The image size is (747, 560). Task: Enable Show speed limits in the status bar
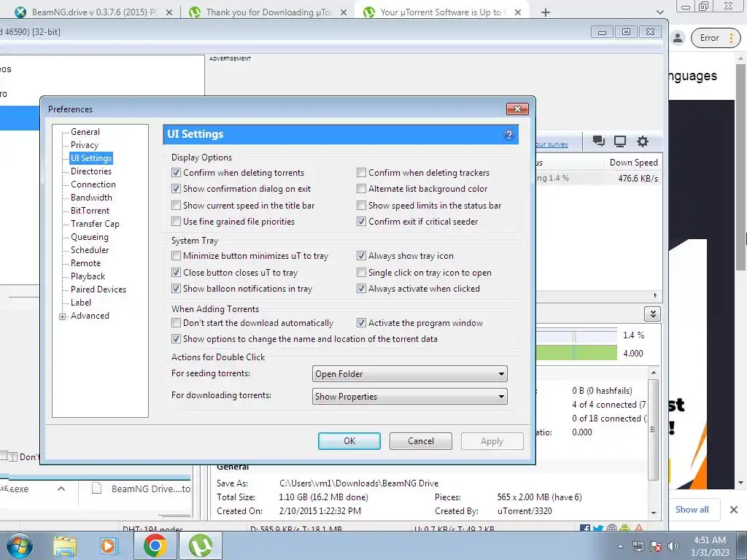coord(361,205)
